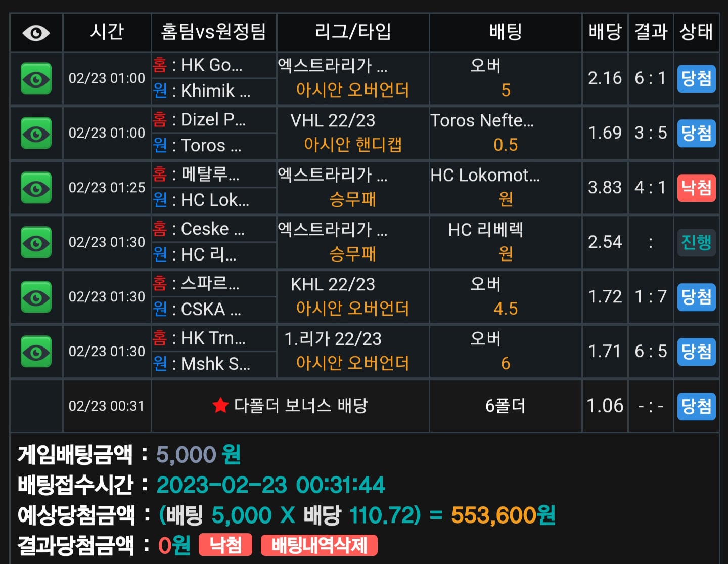The image size is (728, 564).
Task: Click the green eye for the HK Trn... match
Action: click(x=36, y=352)
